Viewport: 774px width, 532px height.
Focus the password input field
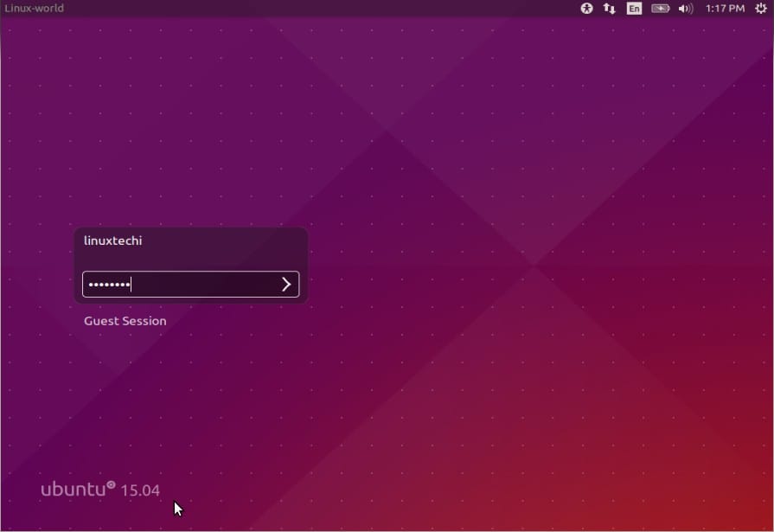(x=190, y=284)
